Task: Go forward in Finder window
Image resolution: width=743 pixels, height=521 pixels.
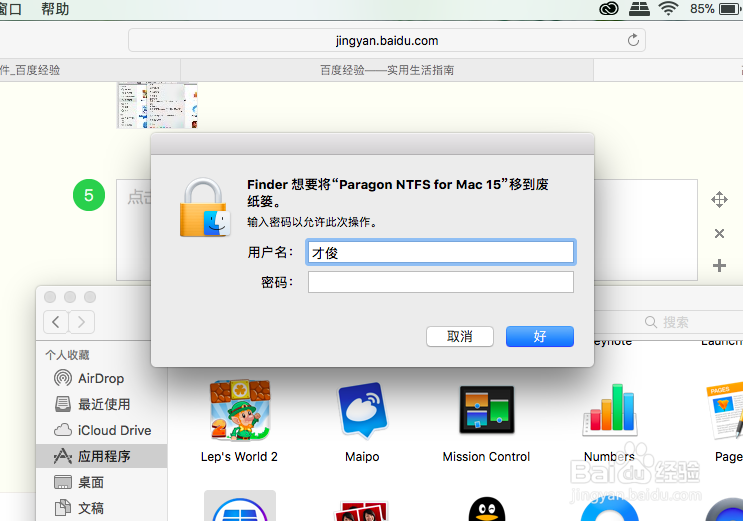Action: click(x=82, y=322)
